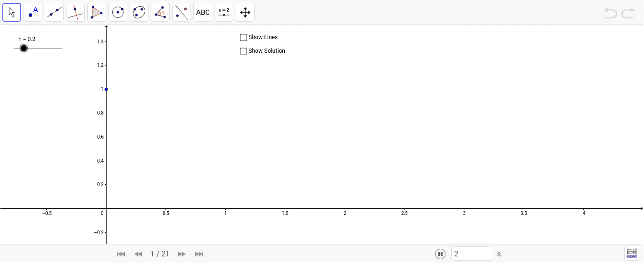644x263 pixels.
Task: Click the playback delay seconds field
Action: (x=472, y=254)
